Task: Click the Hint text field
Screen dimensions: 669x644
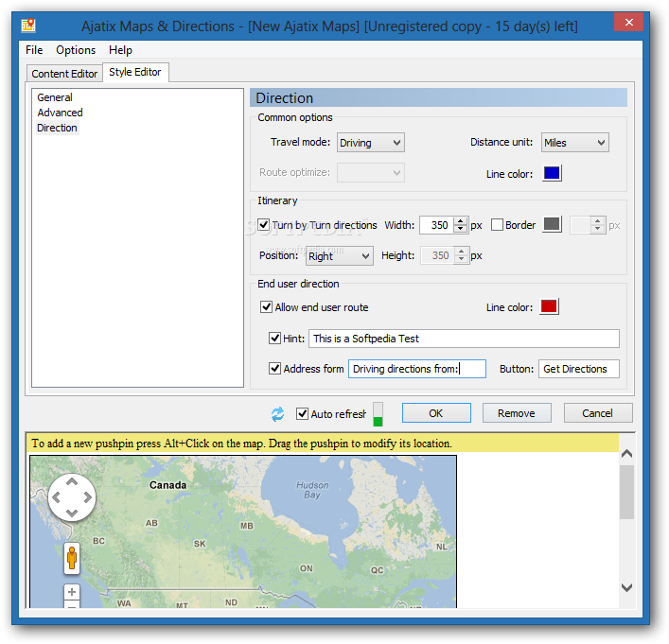Action: [x=464, y=339]
